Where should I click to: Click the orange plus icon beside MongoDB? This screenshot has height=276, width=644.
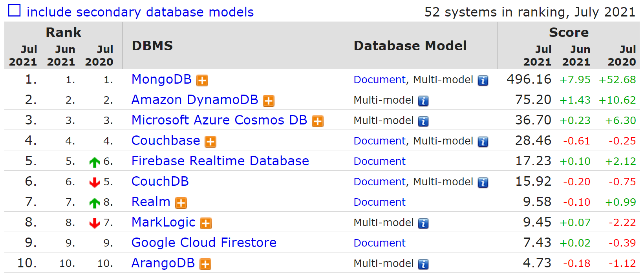click(202, 80)
